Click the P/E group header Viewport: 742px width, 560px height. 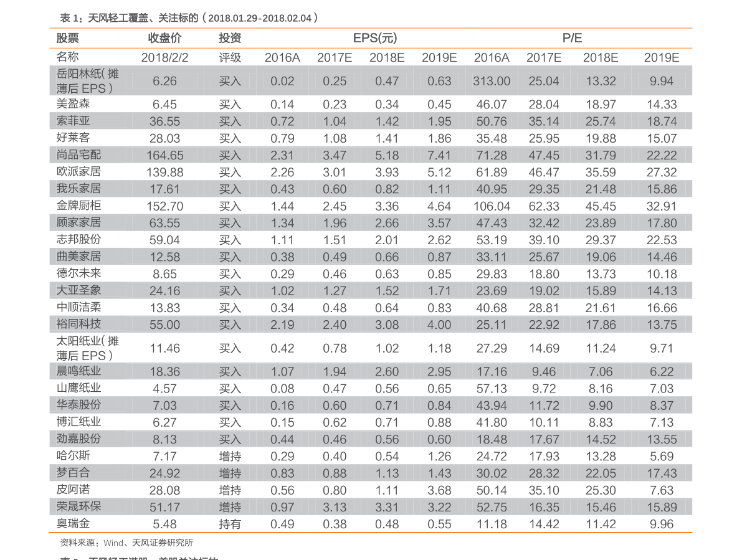[x=572, y=39]
